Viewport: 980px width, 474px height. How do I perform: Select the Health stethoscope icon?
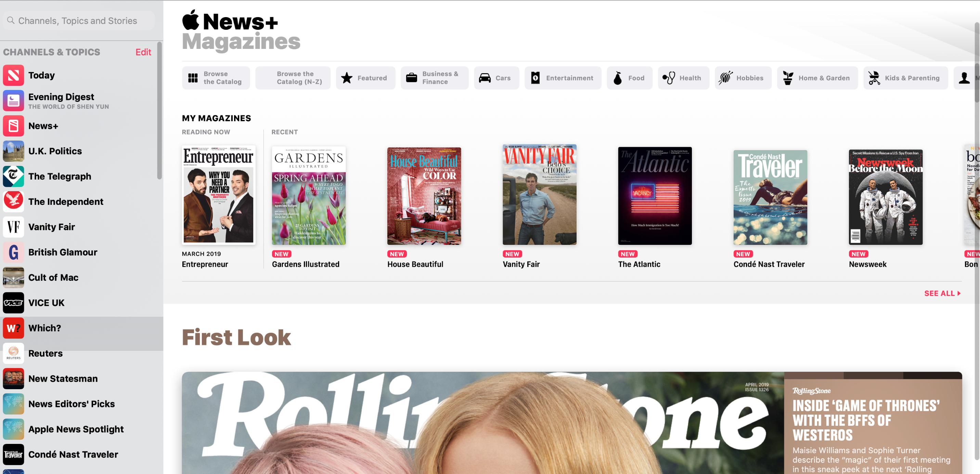click(669, 78)
